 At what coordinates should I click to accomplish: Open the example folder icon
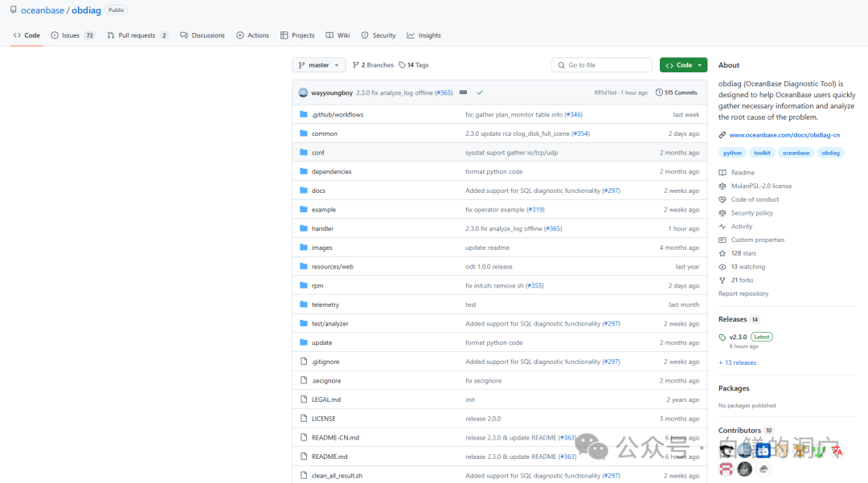click(303, 210)
